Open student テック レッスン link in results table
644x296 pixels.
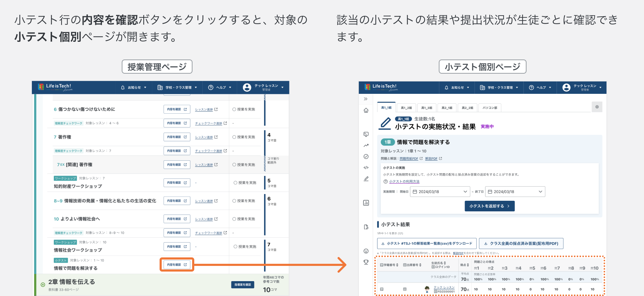pyautogui.click(x=444, y=287)
